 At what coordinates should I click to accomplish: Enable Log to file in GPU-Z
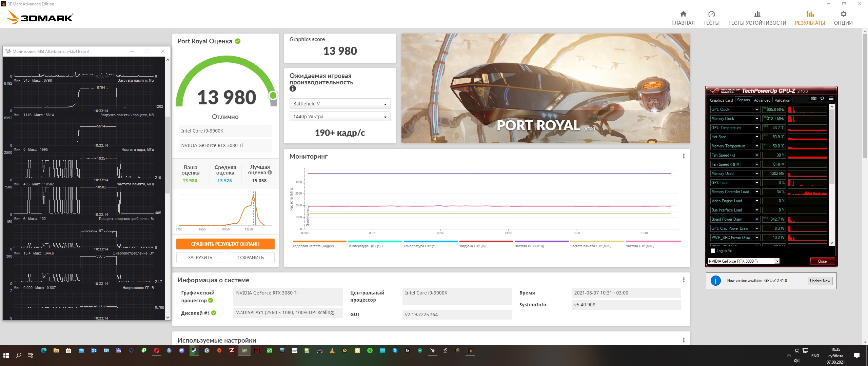(x=713, y=251)
